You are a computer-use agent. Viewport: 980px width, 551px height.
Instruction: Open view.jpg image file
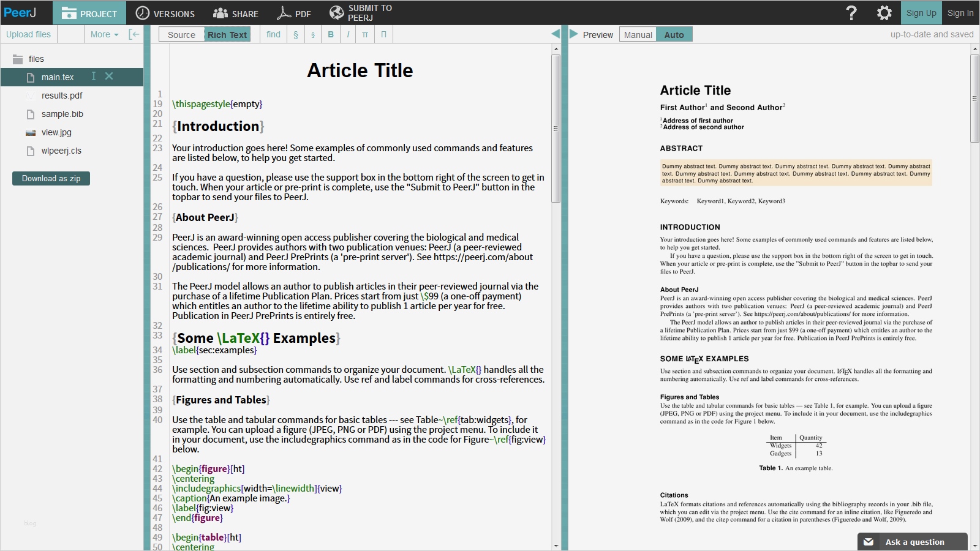(x=56, y=132)
